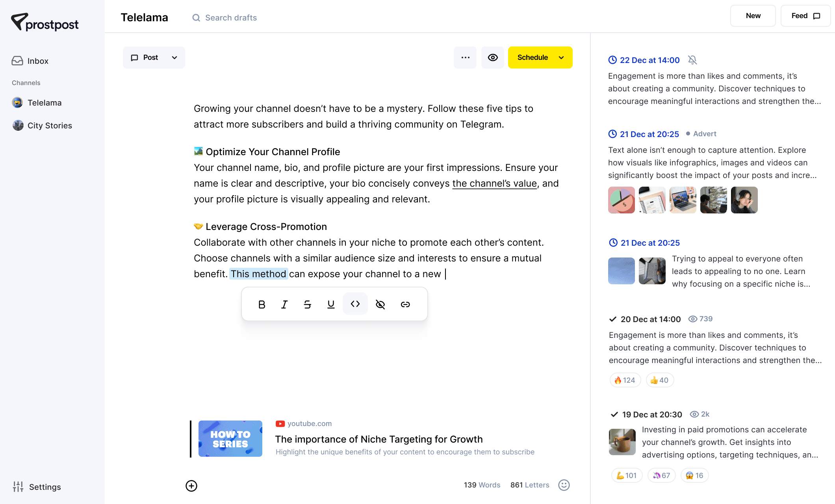
Task: Open the Inbox in sidebar
Action: click(38, 61)
